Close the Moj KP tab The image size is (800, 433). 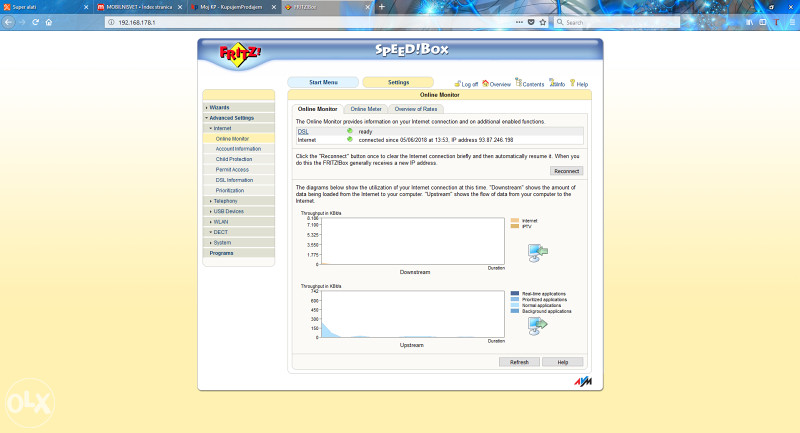tap(273, 7)
